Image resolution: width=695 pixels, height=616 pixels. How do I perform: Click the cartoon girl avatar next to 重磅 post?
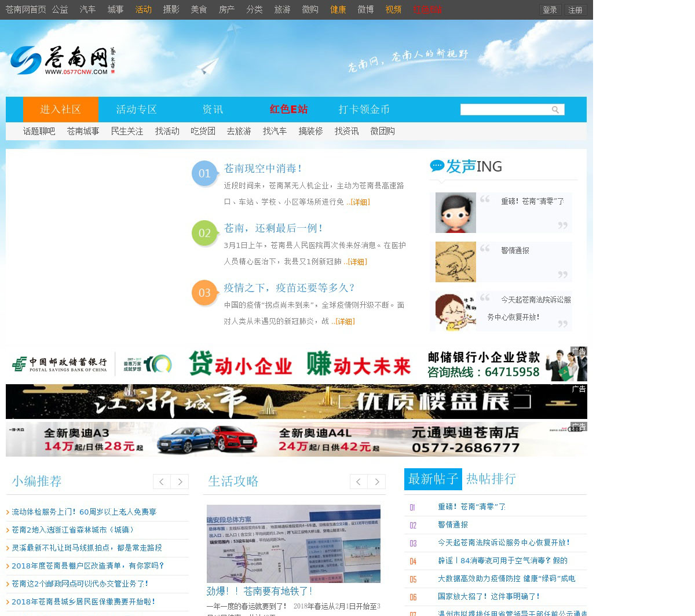point(455,213)
